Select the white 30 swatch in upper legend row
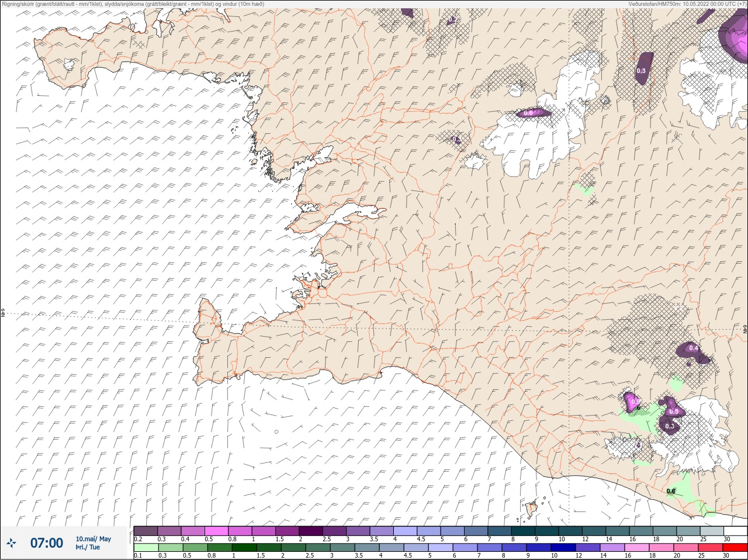This screenshot has height=560, width=748. 735,531
